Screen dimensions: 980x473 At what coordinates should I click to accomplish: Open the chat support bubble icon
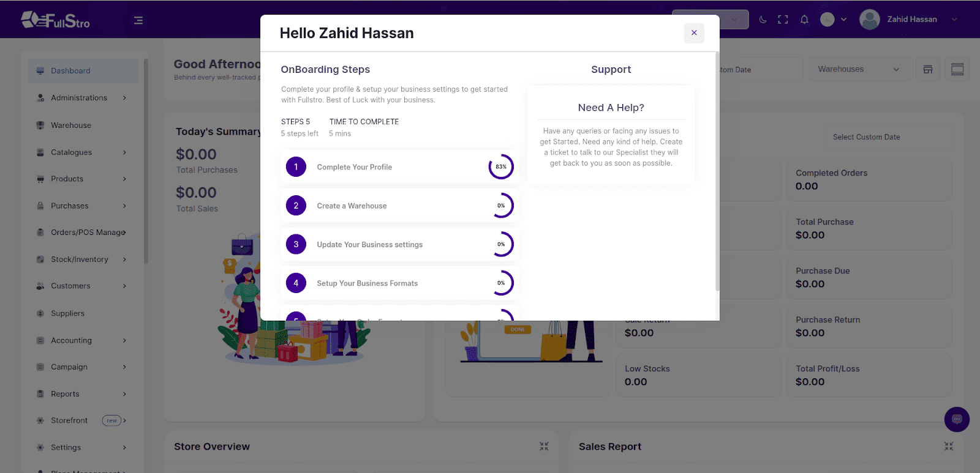[x=957, y=420]
